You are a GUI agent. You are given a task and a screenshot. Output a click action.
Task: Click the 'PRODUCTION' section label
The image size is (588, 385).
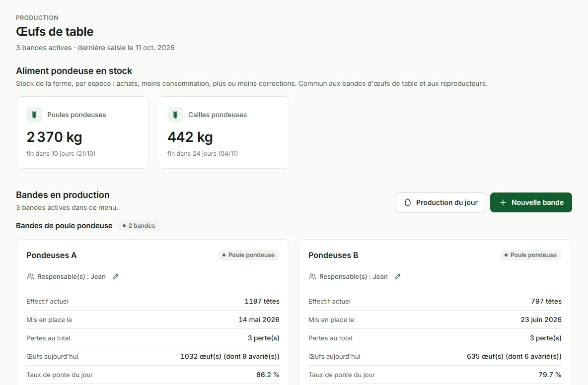(x=37, y=17)
